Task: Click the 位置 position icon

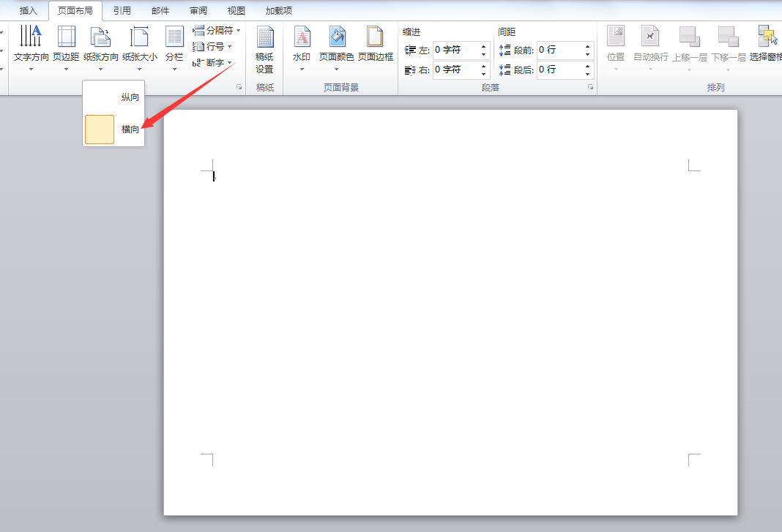Action: click(x=616, y=36)
